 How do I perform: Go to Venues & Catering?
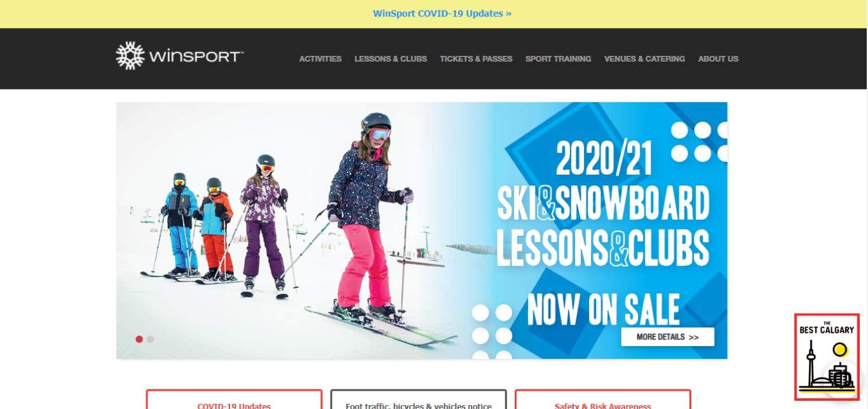coord(644,58)
